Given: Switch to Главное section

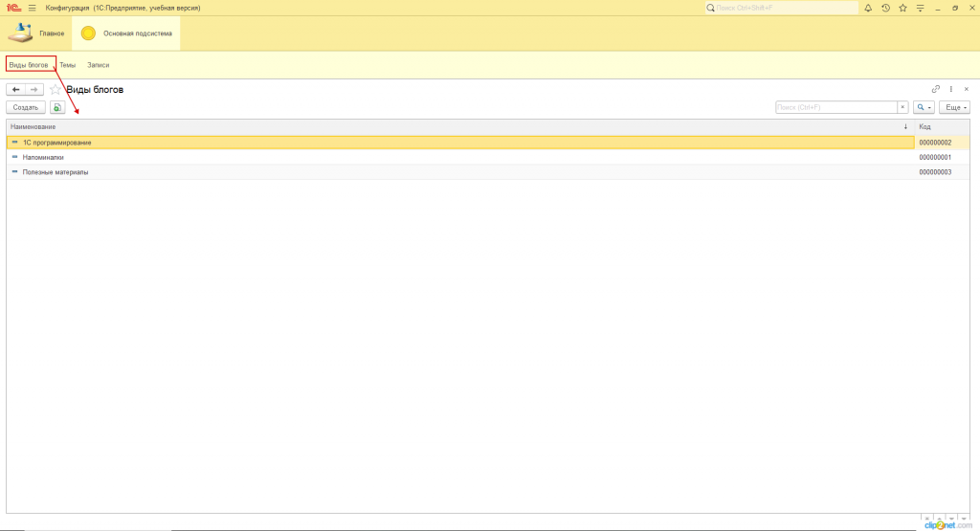Looking at the screenshot, I should point(36,33).
